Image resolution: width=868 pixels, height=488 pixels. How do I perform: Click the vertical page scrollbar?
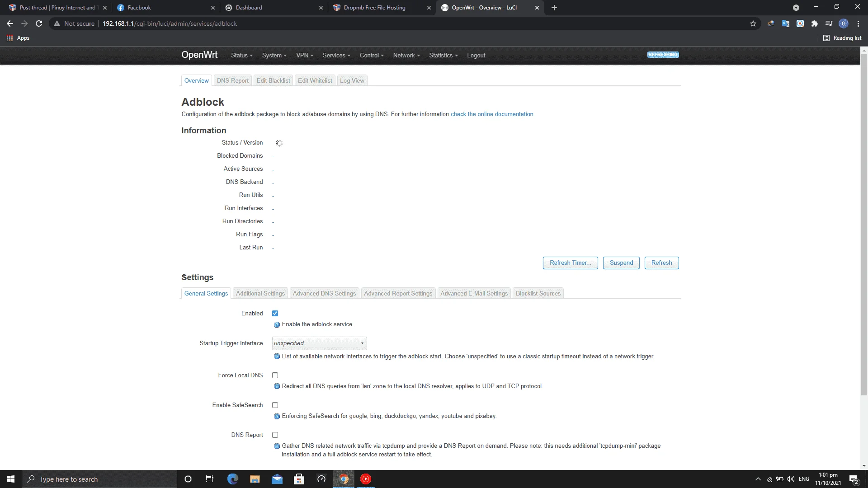[864, 225]
